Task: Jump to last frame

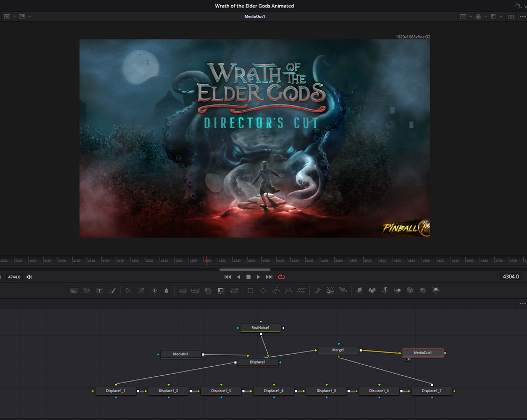Action: tap(269, 277)
